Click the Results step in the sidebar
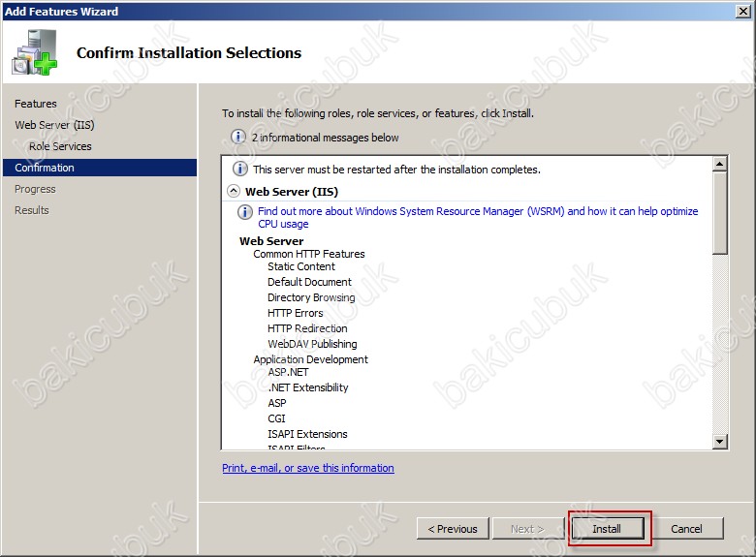Viewport: 756px width, 557px height. pyautogui.click(x=32, y=210)
